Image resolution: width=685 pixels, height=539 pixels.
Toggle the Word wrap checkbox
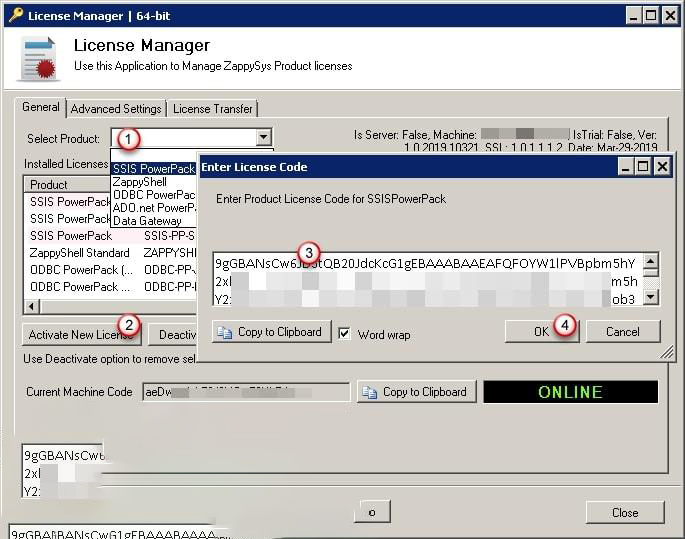coord(344,334)
